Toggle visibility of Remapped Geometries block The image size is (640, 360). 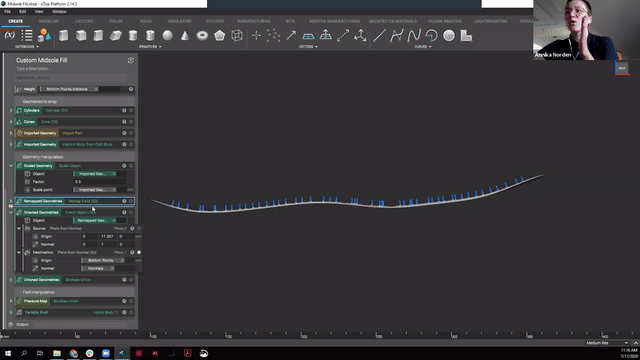pyautogui.click(x=131, y=201)
